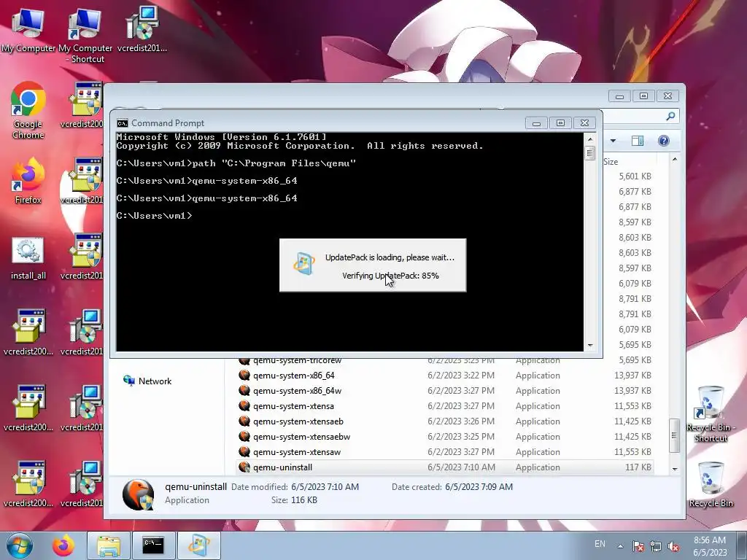
Task: Select the My Computer desktop icon
Action: [x=28, y=29]
